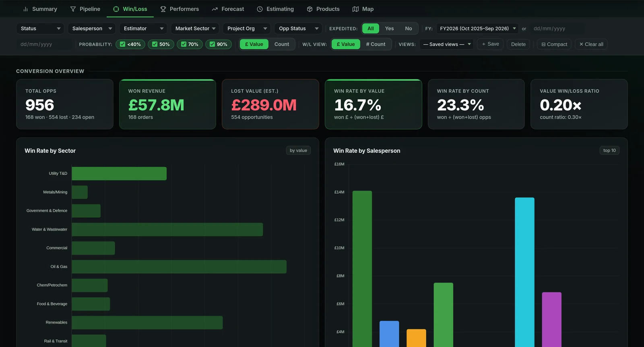Click the 'by value' chart badge
This screenshot has width=644, height=347.
pos(298,150)
